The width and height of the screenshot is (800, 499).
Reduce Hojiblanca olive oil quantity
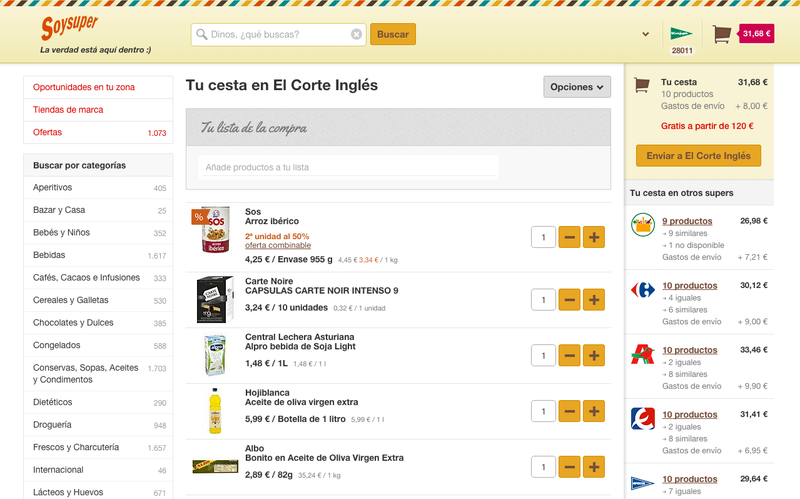pos(569,411)
